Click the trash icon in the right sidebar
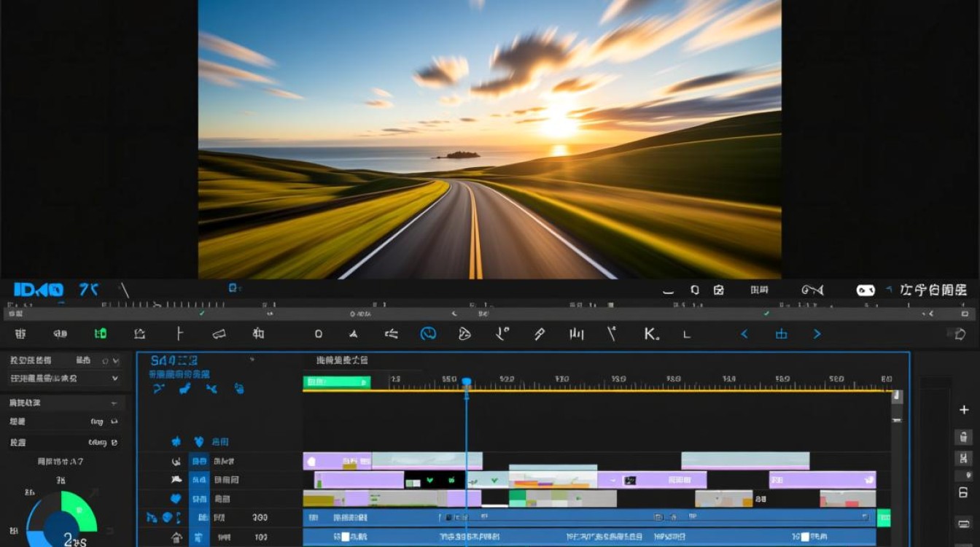 963,437
